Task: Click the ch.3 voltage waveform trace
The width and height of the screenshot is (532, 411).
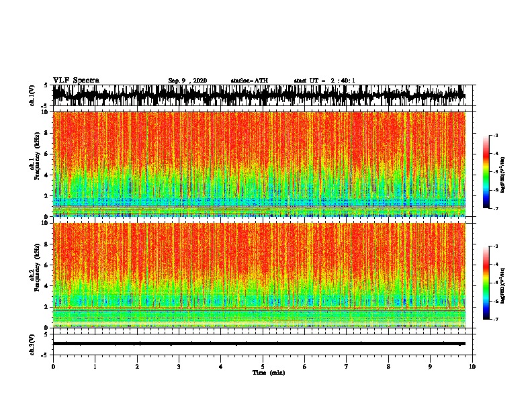Action: coord(259,344)
